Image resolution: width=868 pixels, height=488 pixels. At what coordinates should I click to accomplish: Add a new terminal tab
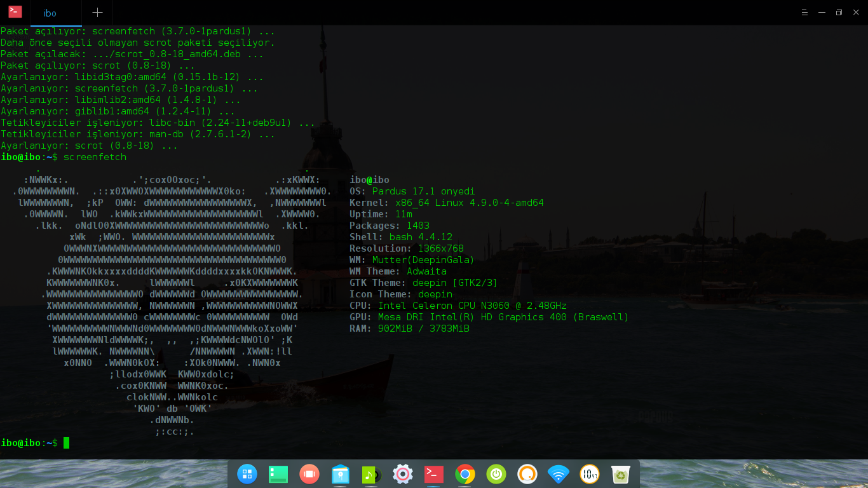(97, 13)
